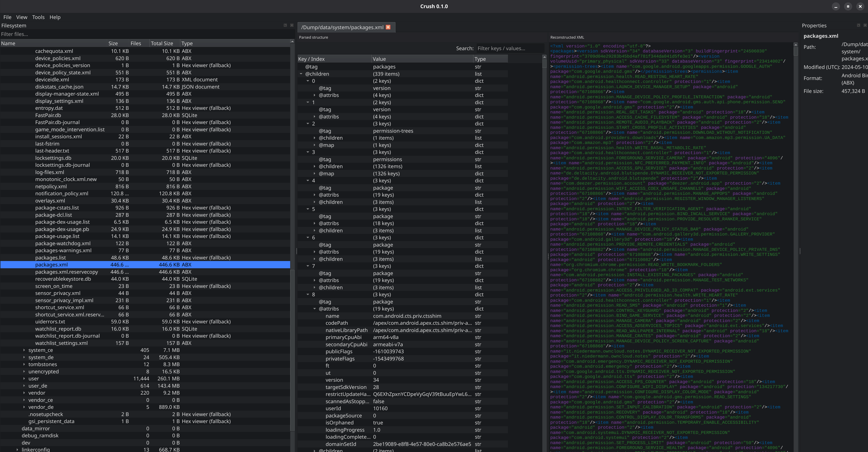The height and width of the screenshot is (452, 868).
Task: Select the data_mirror folder
Action: (145, 428)
